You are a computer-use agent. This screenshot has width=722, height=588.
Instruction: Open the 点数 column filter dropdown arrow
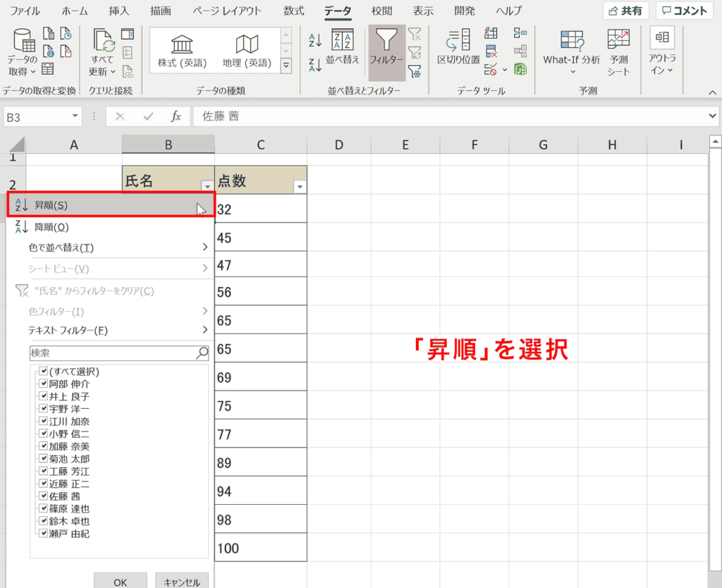[300, 187]
